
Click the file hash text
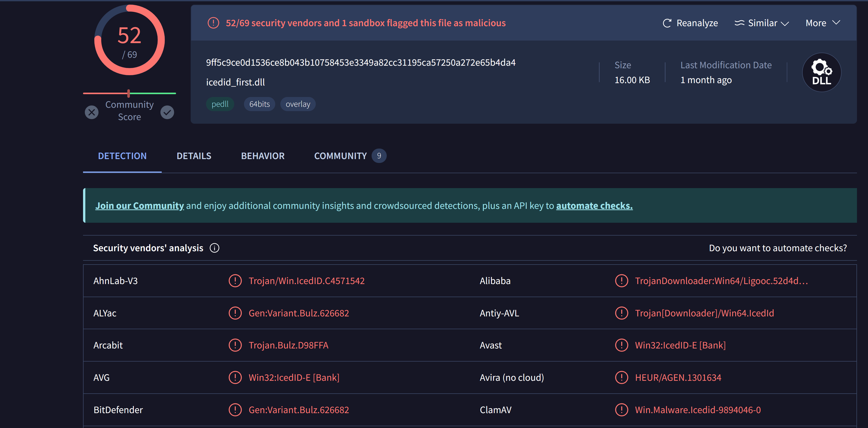[361, 62]
